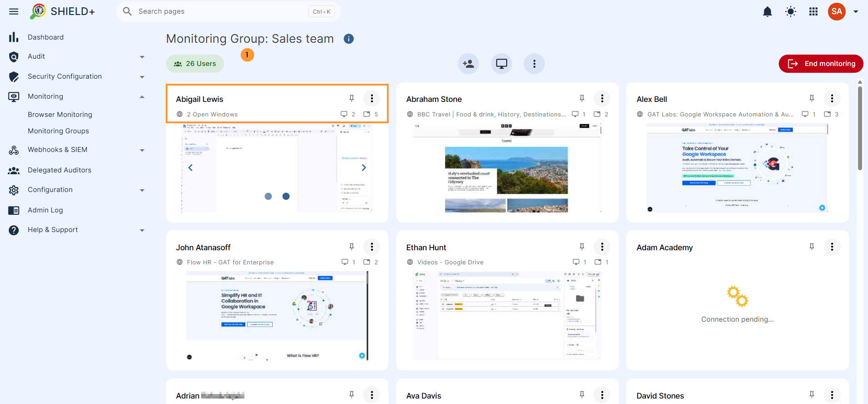This screenshot has height=404, width=868.
Task: Click Alex Bell name
Action: point(652,99)
